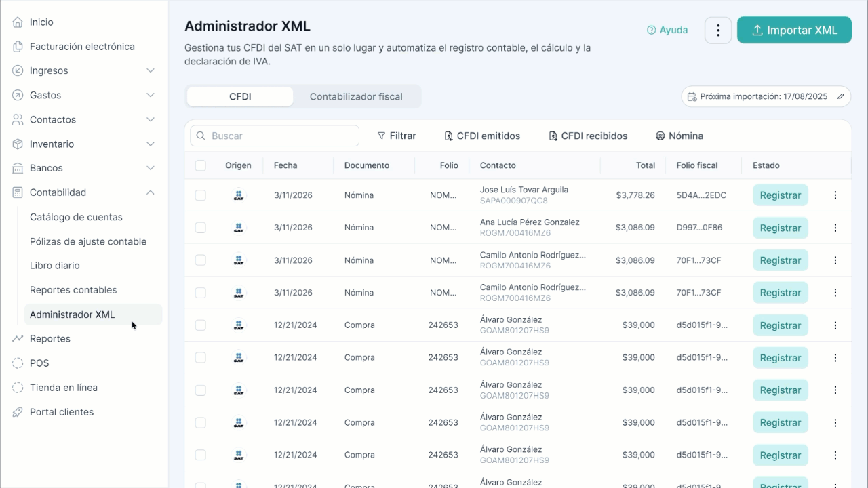Click Registrar for Jose Luís Tovar Arguila
Viewport: 868px width, 488px height.
pyautogui.click(x=781, y=195)
